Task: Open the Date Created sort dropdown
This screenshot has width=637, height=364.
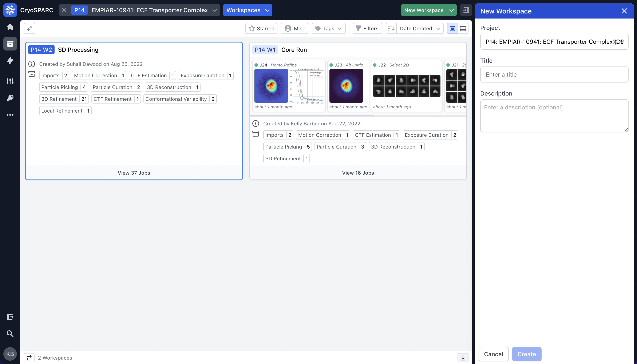Action: click(x=420, y=28)
